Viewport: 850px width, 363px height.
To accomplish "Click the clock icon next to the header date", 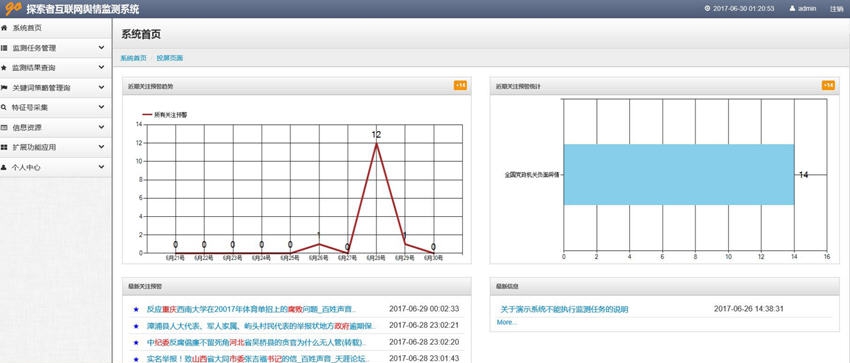I will tap(707, 9).
